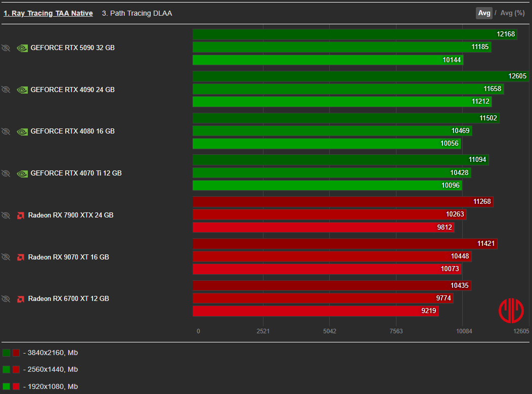Click the GEFORCE RTX 5090 32 GB label

coord(73,48)
